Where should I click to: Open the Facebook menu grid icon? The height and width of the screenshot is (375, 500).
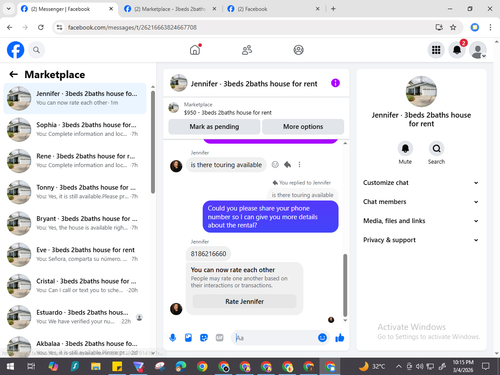tap(436, 50)
